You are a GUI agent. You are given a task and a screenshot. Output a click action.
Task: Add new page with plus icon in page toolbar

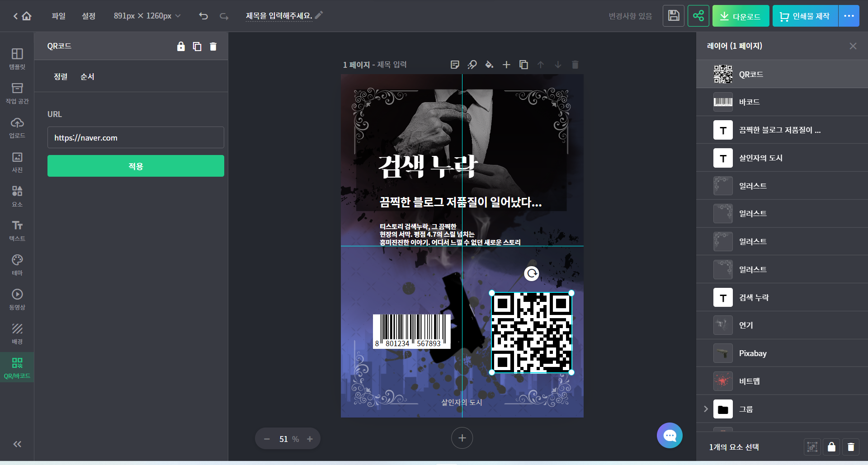click(506, 65)
